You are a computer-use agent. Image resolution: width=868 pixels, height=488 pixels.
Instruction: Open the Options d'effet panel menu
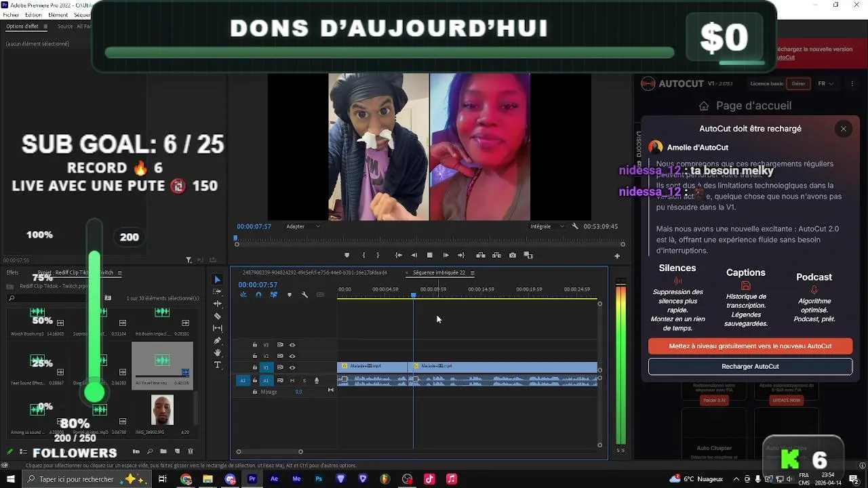click(46, 26)
